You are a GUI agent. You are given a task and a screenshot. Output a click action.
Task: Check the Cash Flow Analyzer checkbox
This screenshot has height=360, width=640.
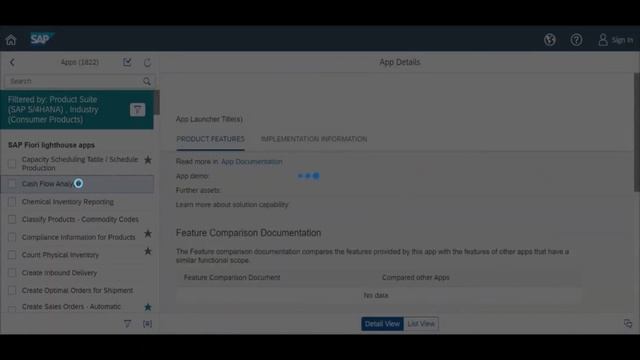(x=12, y=184)
